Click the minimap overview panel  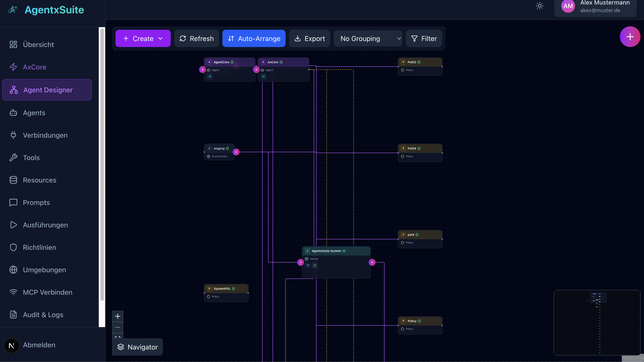click(597, 323)
